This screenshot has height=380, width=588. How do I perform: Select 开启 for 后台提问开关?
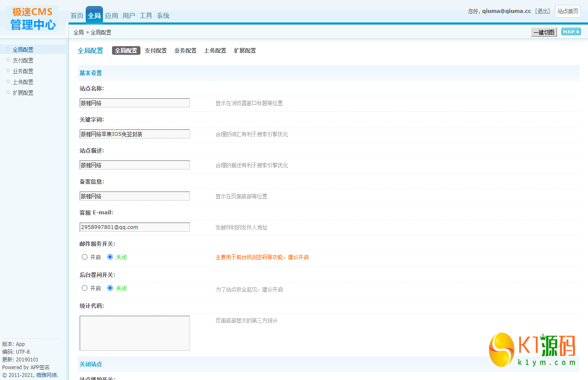pyautogui.click(x=84, y=288)
